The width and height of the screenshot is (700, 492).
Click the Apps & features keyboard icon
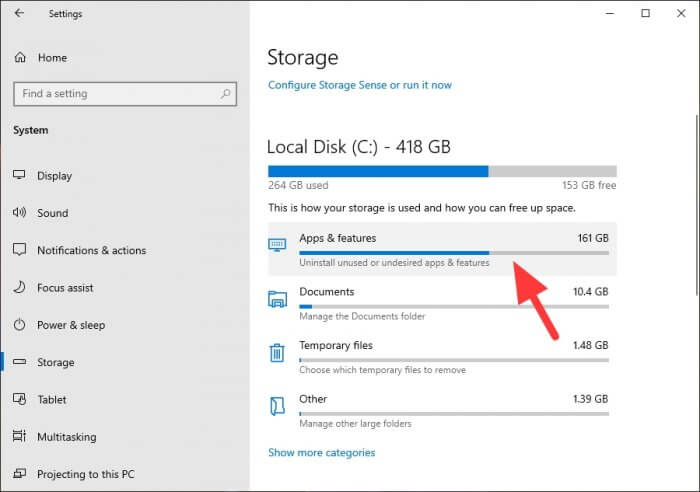[277, 245]
